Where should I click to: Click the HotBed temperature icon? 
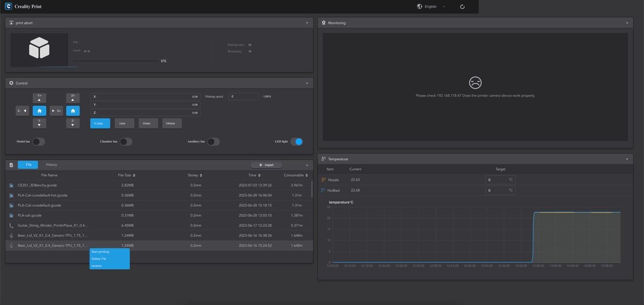pos(324,190)
